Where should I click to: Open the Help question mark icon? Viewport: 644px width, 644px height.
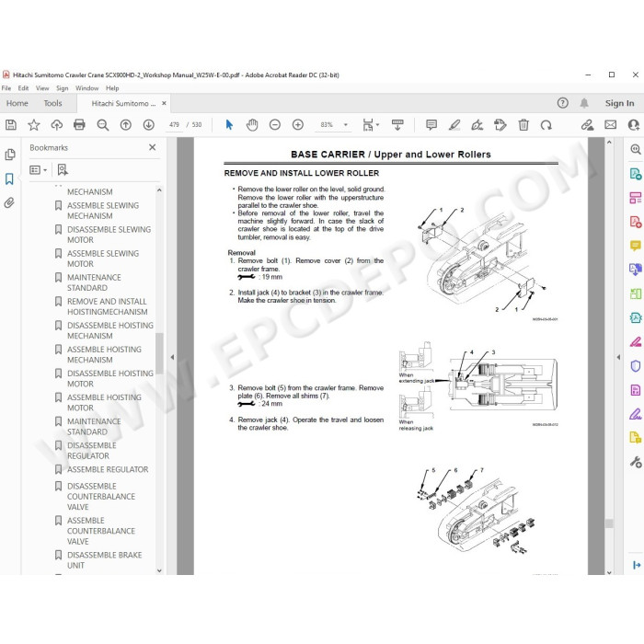[x=563, y=103]
